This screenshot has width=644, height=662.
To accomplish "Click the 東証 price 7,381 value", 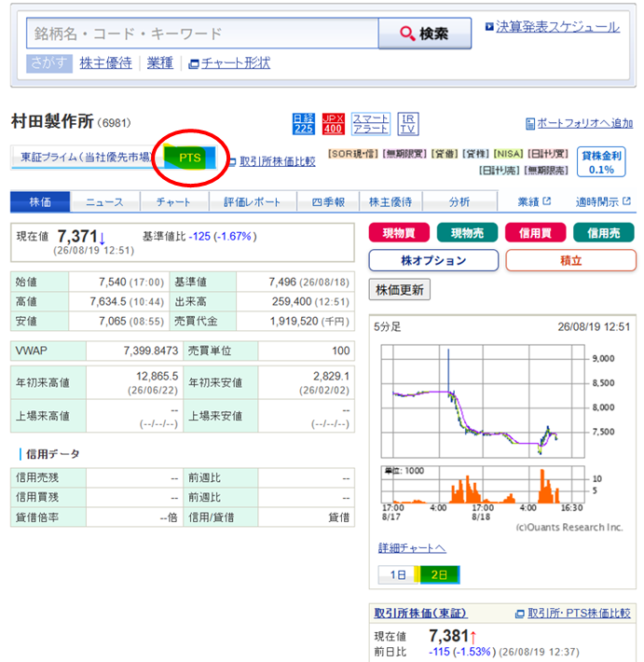I will pos(448,635).
